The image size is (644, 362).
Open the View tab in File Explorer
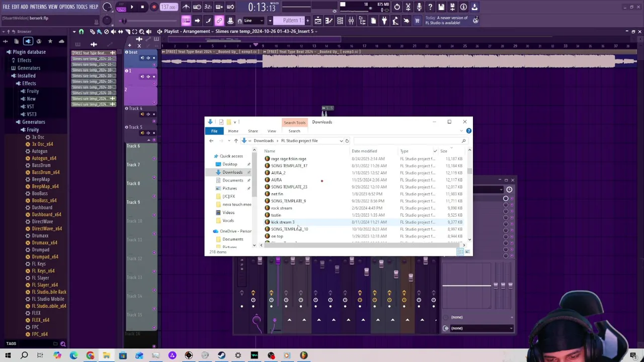(x=272, y=131)
